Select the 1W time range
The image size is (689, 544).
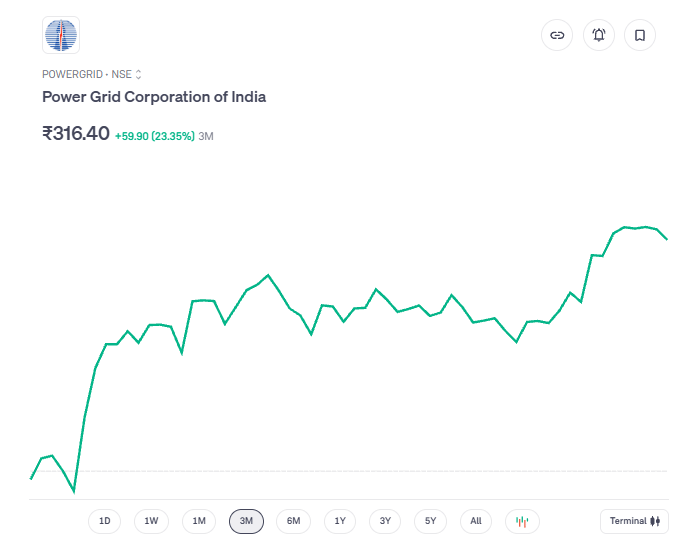point(151,521)
